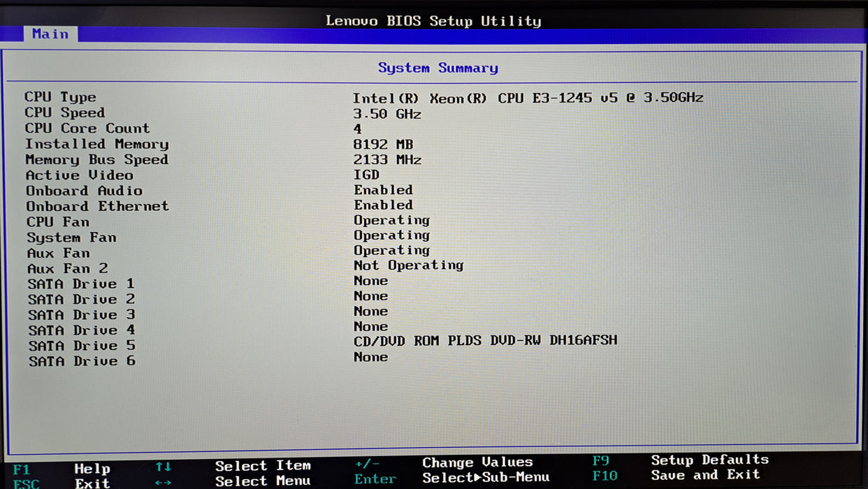The image size is (868, 489).
Task: Click the IGD video value
Action: (x=366, y=175)
